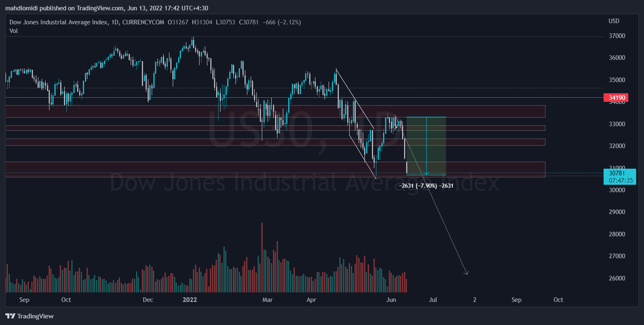Click the 32000 price axis label
The width and height of the screenshot is (644, 325).
[x=617, y=146]
